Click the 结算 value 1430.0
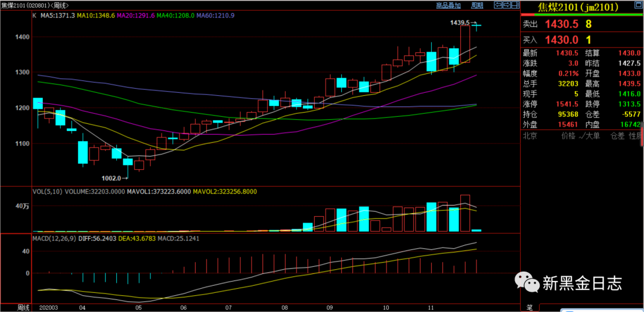 click(629, 54)
